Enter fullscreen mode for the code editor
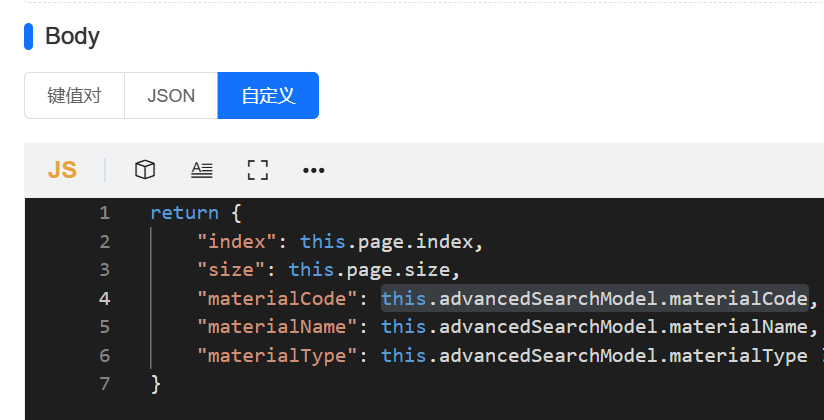Viewport: 824px width, 420px height. click(258, 170)
